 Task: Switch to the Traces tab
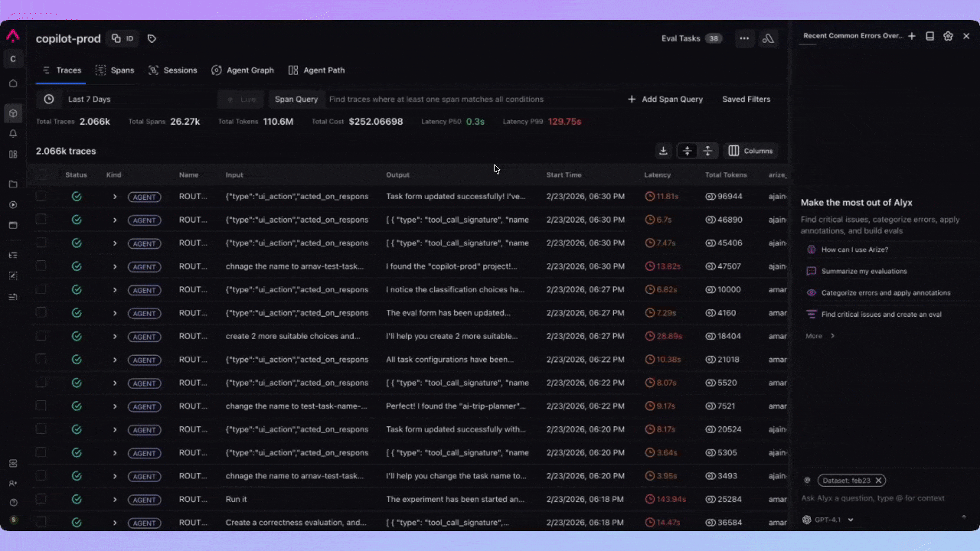(x=62, y=70)
